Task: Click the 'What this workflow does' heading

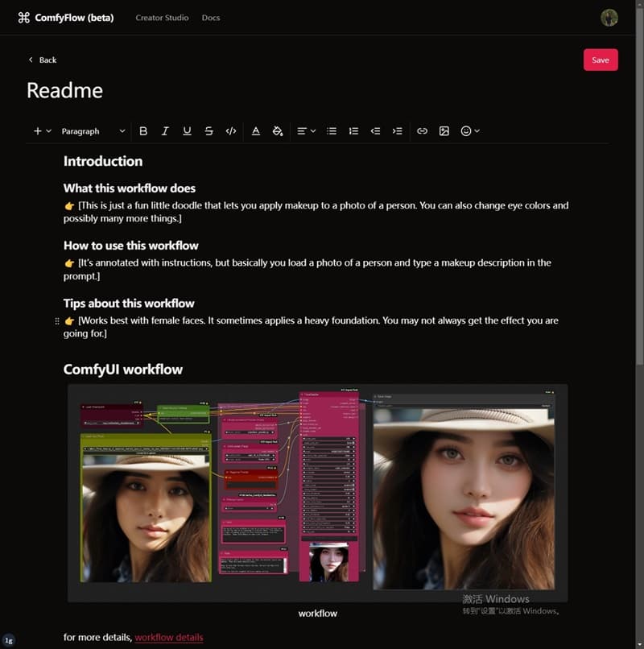Action: point(130,188)
